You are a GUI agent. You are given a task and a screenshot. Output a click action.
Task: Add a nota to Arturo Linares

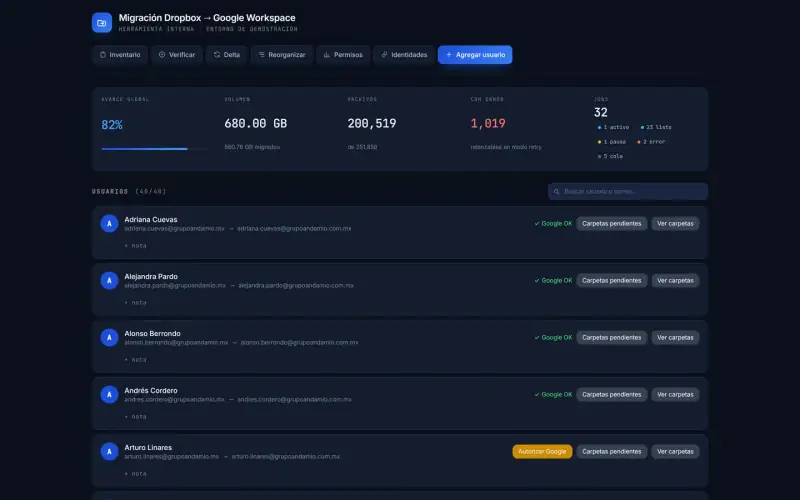[x=135, y=474]
